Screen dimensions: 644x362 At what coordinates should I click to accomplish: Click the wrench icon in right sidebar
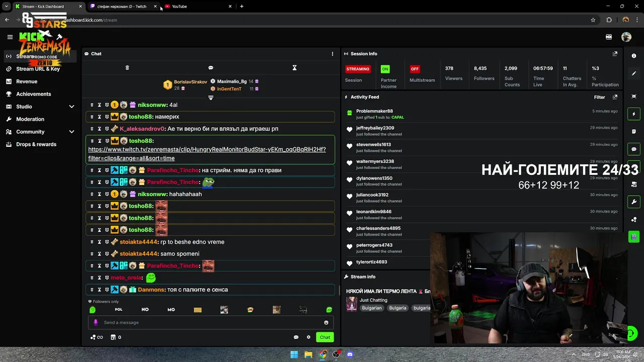(x=634, y=202)
